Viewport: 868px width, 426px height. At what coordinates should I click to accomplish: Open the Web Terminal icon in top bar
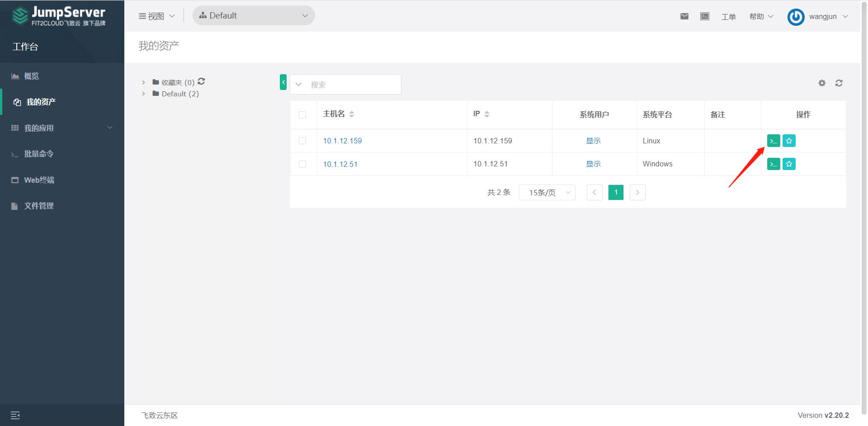[704, 16]
